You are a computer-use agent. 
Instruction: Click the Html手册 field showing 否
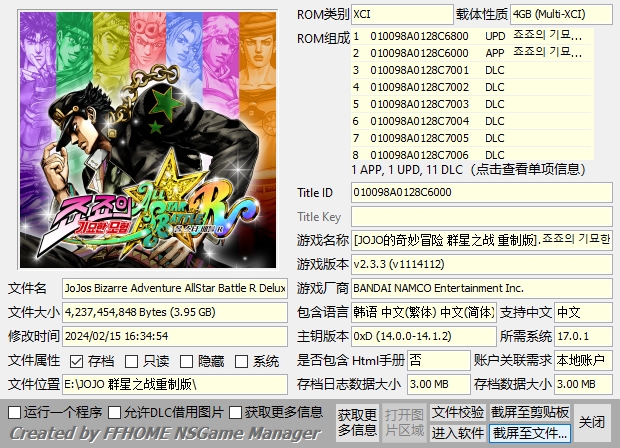pos(439,360)
